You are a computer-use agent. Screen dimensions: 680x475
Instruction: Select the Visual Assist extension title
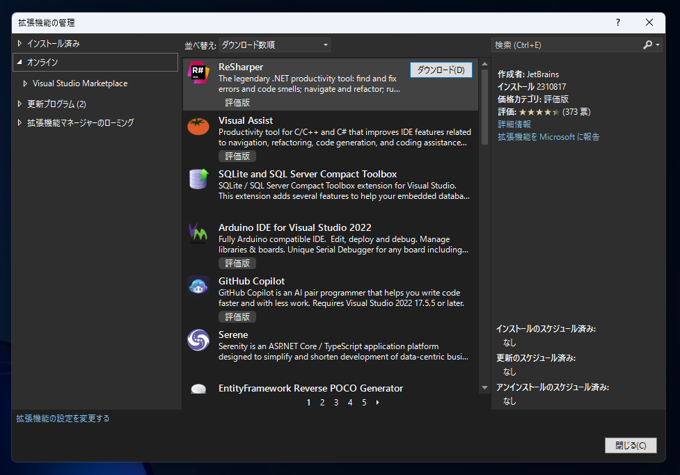245,121
